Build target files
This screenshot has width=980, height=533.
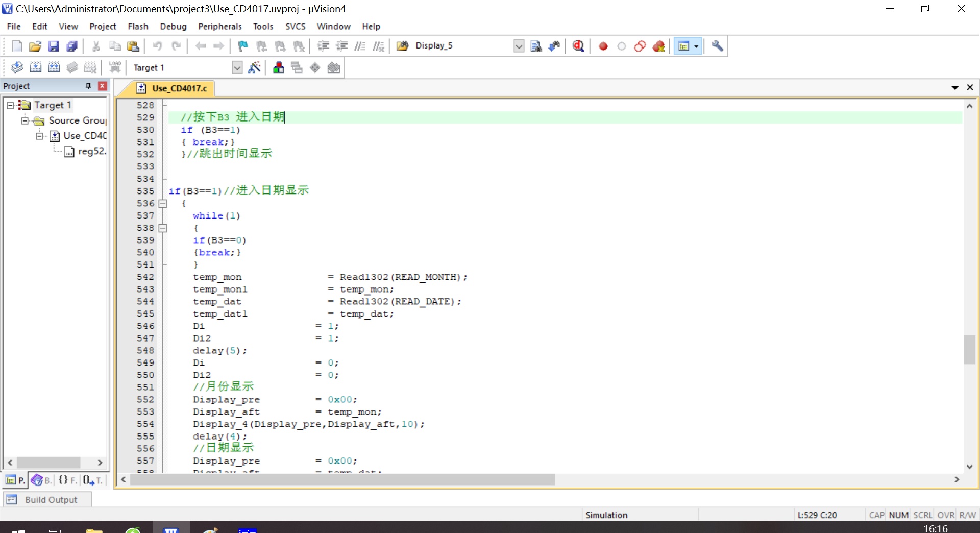tap(35, 67)
